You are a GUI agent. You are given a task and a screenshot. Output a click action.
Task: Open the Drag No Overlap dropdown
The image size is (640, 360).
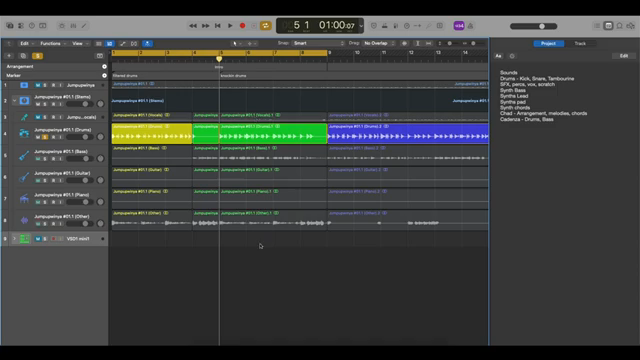pos(379,43)
